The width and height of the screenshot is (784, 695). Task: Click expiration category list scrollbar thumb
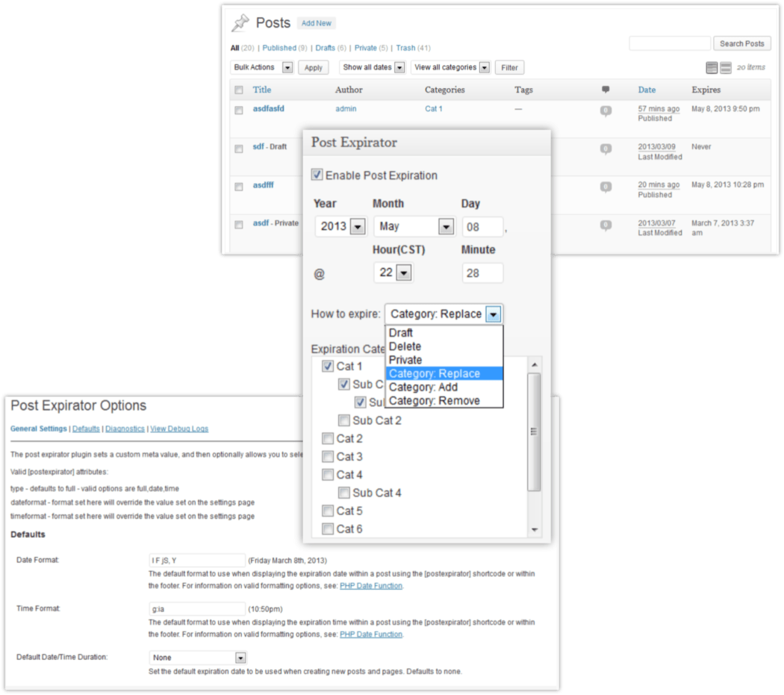click(x=535, y=431)
